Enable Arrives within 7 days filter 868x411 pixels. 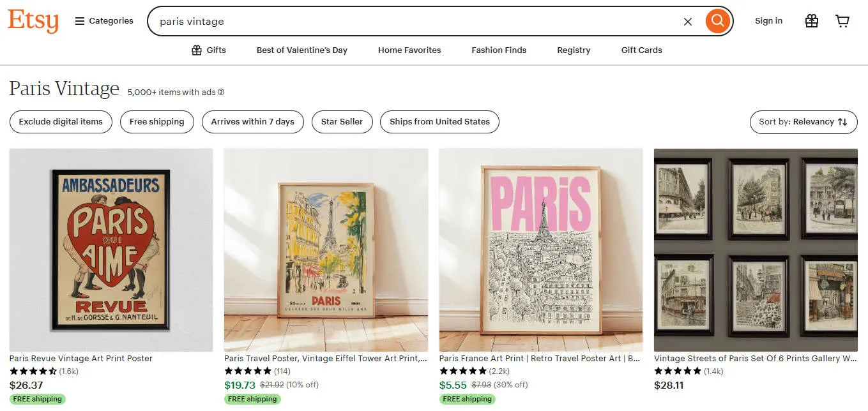pos(252,122)
